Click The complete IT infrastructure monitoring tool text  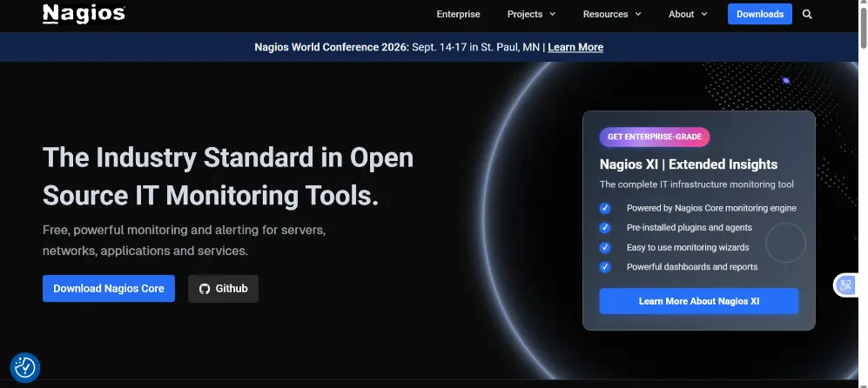click(x=696, y=184)
